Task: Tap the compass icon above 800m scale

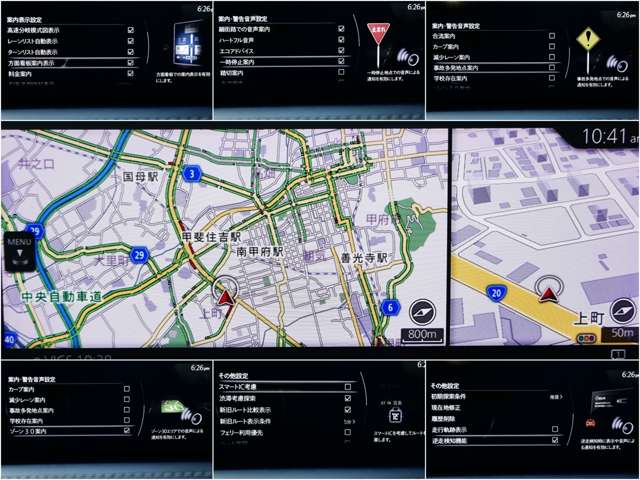Action: (422, 312)
